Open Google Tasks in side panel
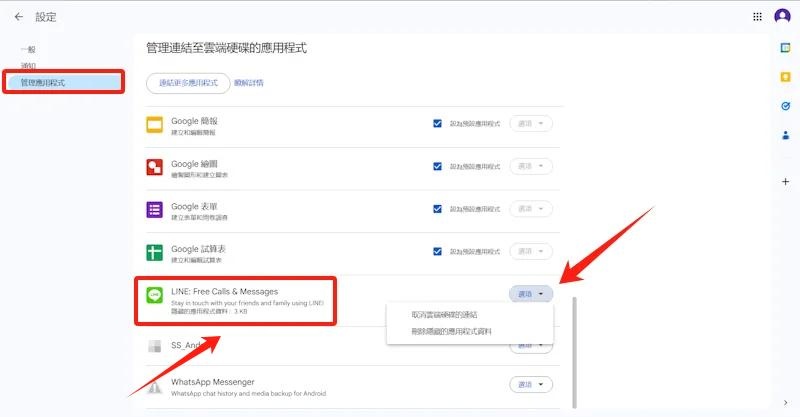 coord(785,106)
